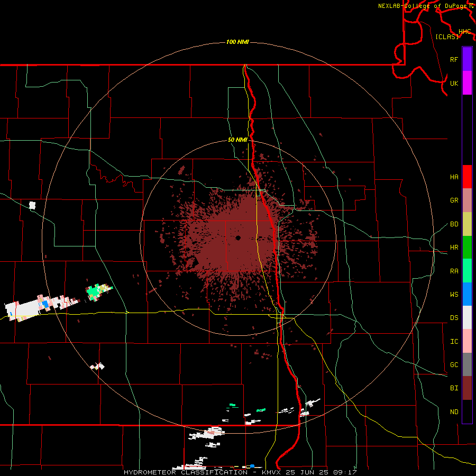Viewport: 476px width, 476px height.
Task: Click the GC gray color swatch
Action: (x=467, y=364)
